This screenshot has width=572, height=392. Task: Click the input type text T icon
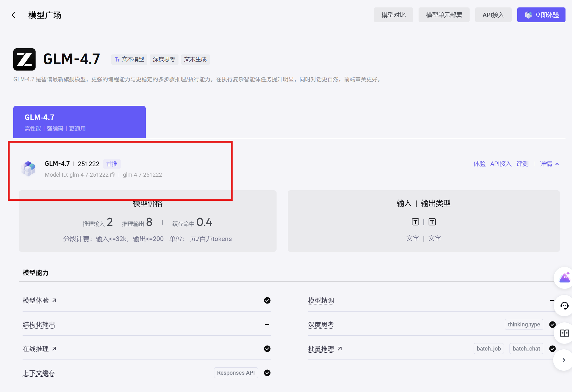click(415, 222)
